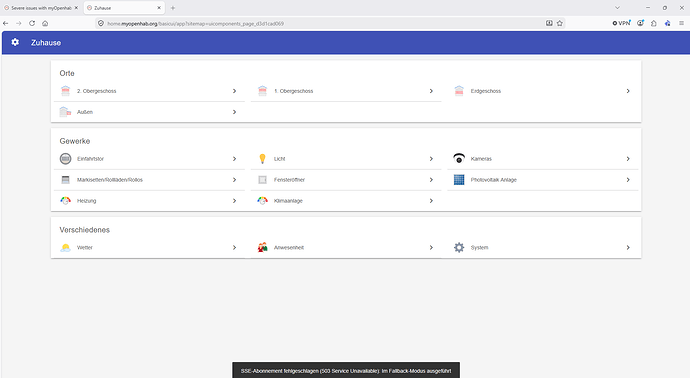The width and height of the screenshot is (690, 378).
Task: Click the Einfahrtstor gate icon
Action: 66,158
